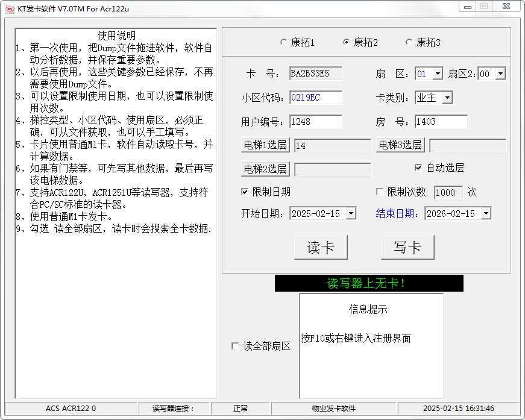Click the empty 电梯3 floor field
The height and width of the screenshot is (420, 525).
pos(468,146)
